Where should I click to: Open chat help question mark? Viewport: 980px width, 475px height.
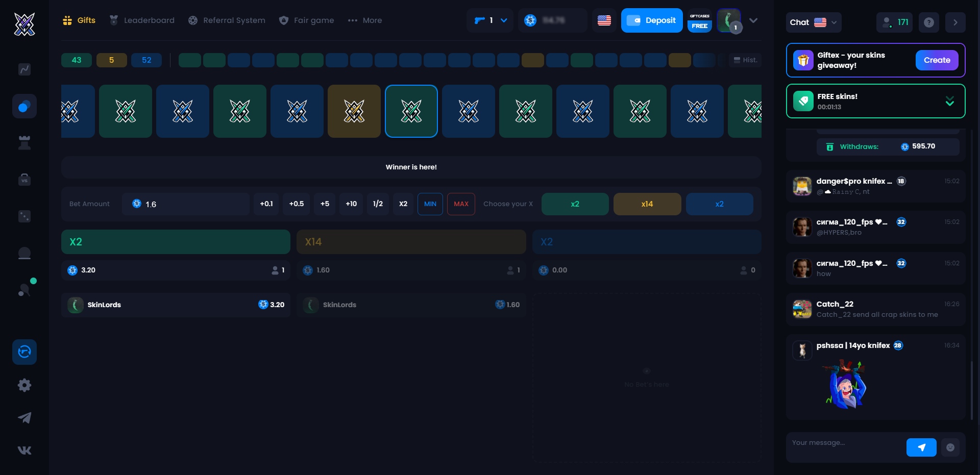(x=929, y=22)
